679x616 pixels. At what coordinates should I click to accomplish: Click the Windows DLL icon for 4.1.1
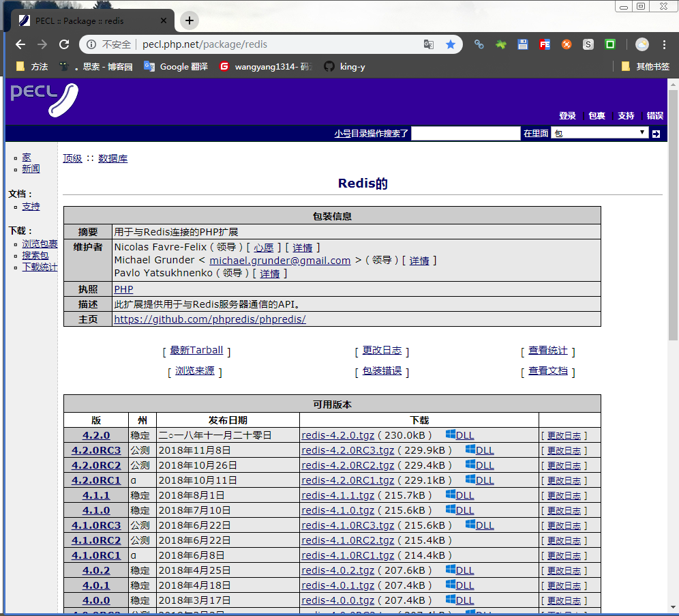(x=451, y=495)
